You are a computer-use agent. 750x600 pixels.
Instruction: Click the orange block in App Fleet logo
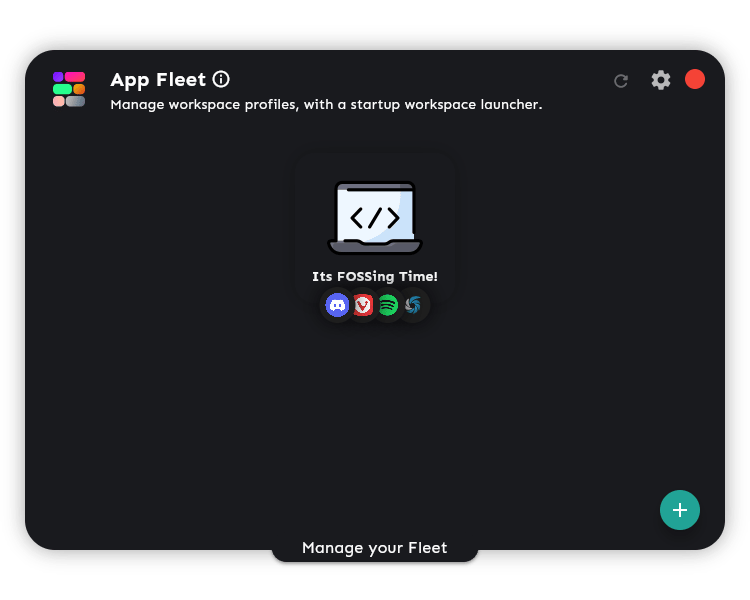[x=79, y=89]
